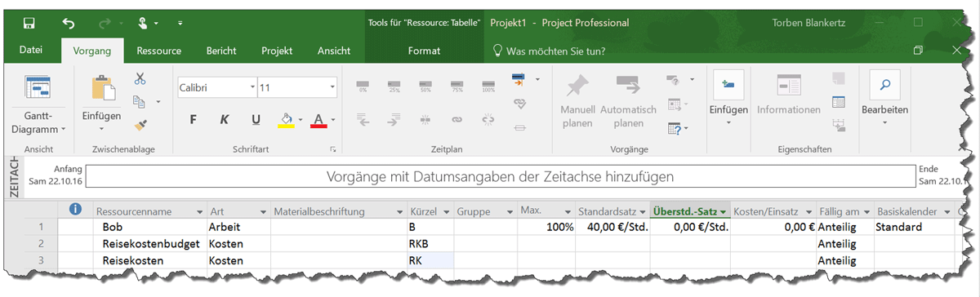The image size is (980, 297).
Task: Select the '40,00 €/Std.' cell
Action: pos(613,227)
